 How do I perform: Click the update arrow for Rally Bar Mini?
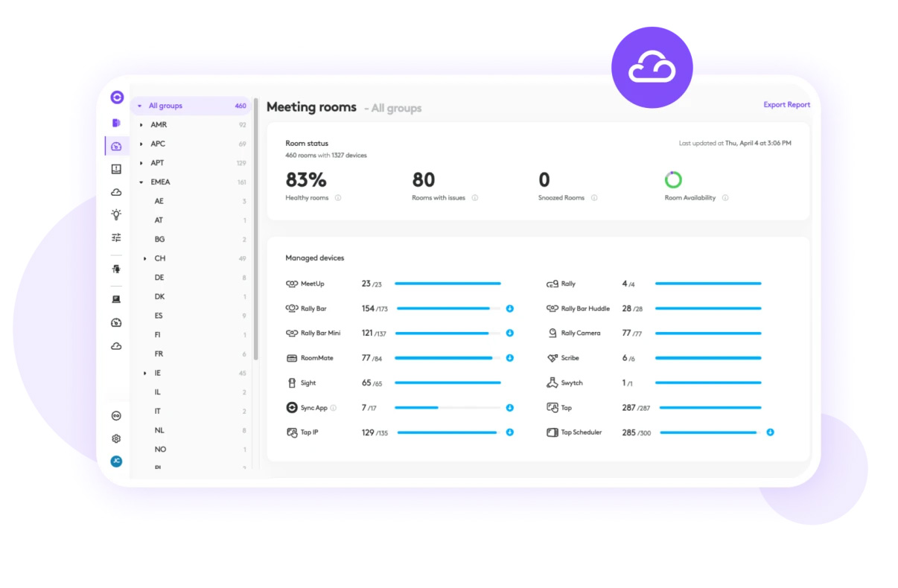pos(510,333)
